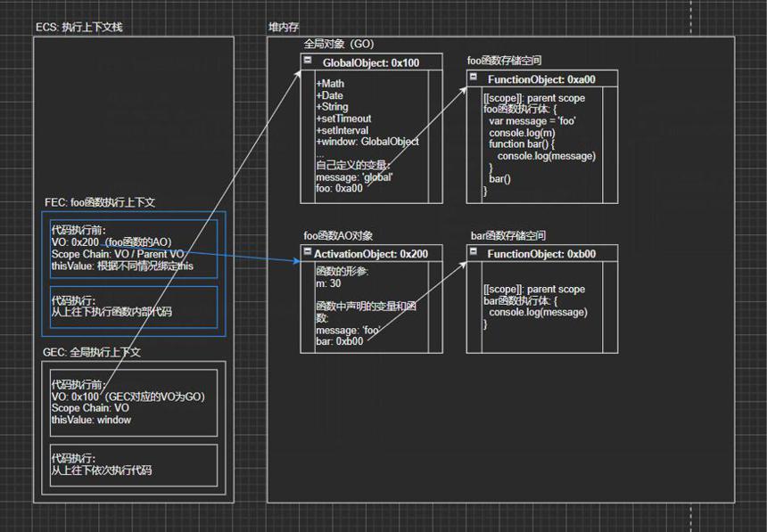
Task: Click the 'foo: 0xa00' entry in GlobalObject
Action: [x=340, y=188]
